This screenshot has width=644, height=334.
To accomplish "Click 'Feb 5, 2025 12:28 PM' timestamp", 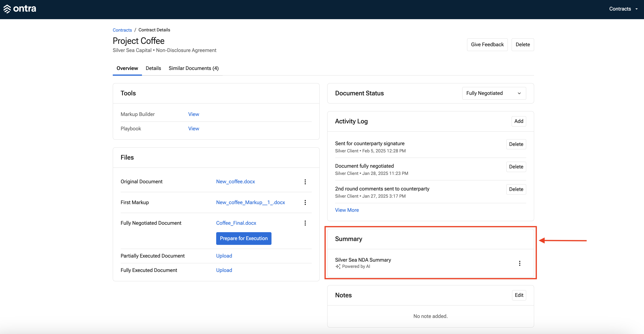I will 384,151.
